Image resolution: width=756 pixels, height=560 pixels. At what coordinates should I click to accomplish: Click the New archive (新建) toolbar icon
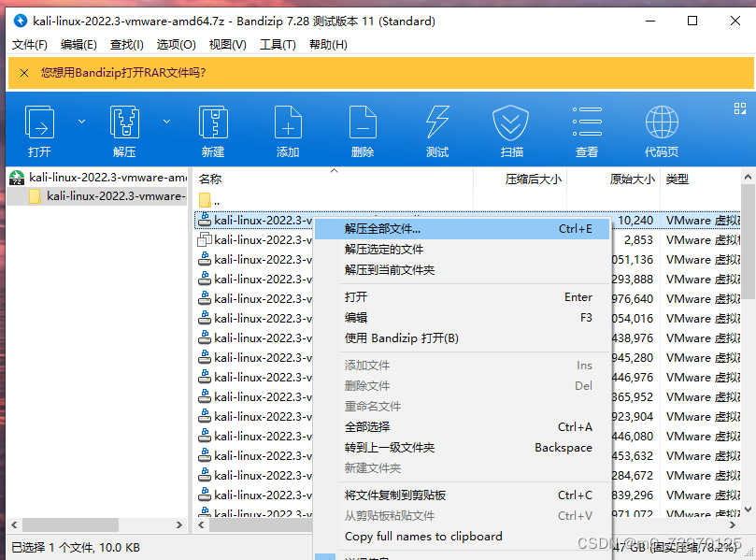[213, 122]
